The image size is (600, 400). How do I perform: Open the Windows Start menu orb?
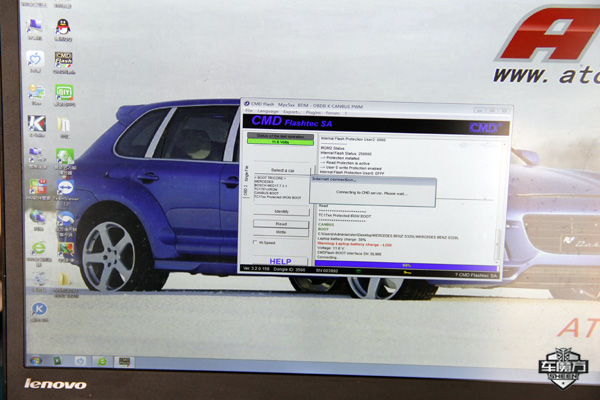click(36, 361)
